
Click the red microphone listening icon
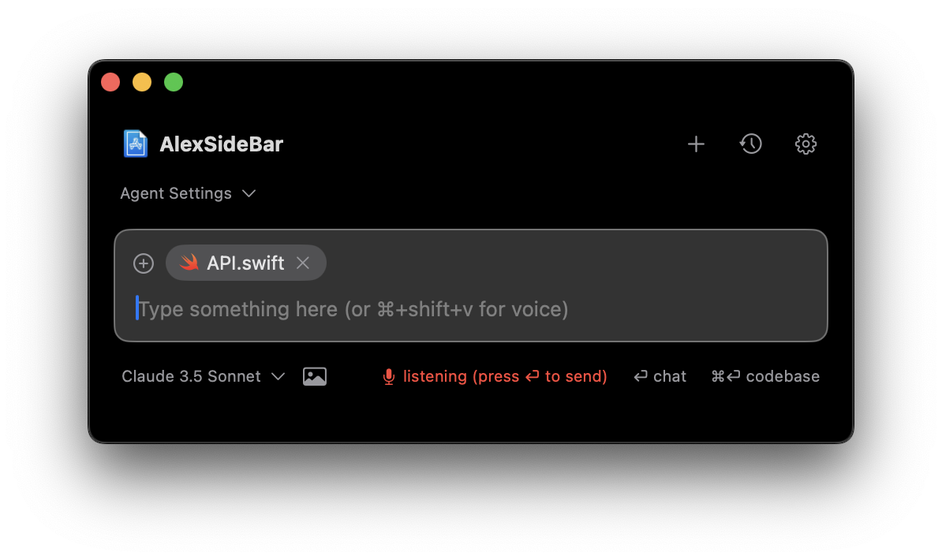pyautogui.click(x=388, y=376)
